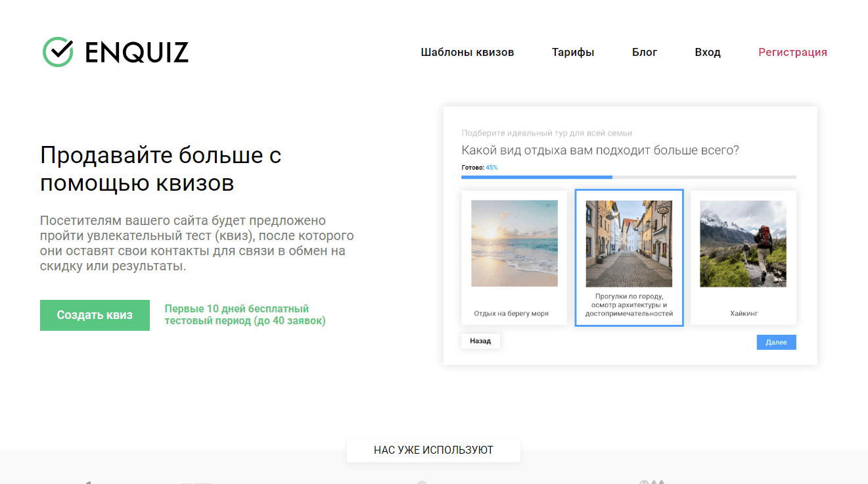
Task: Click the Вход login link
Action: click(708, 53)
